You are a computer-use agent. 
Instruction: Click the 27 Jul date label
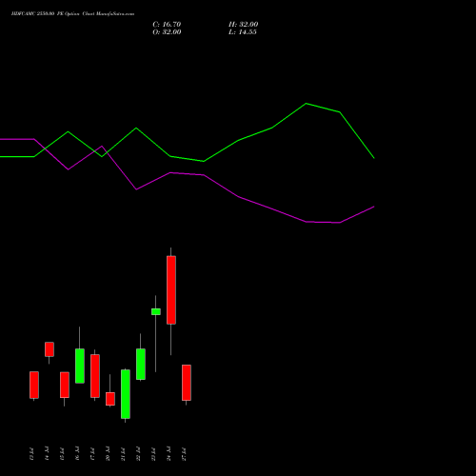[x=184, y=454]
